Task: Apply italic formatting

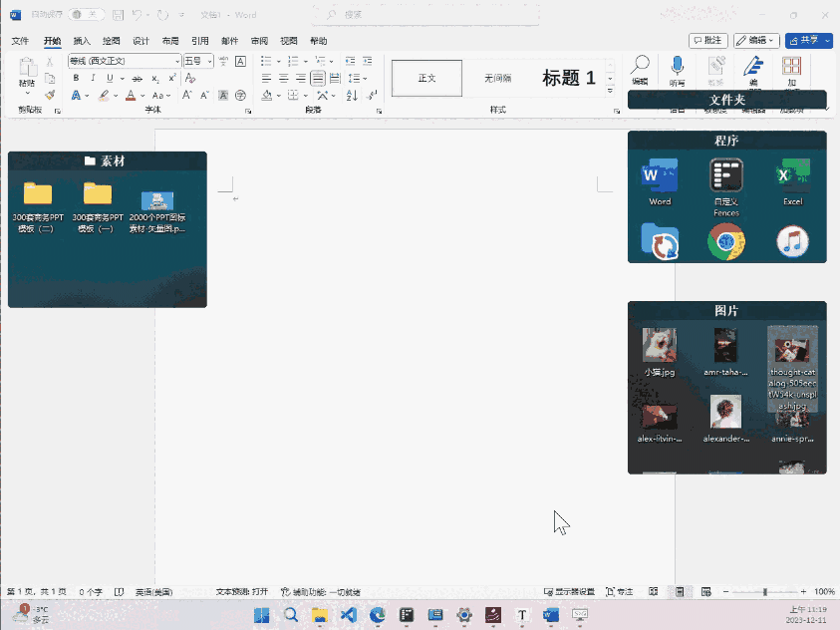Action: pyautogui.click(x=93, y=78)
